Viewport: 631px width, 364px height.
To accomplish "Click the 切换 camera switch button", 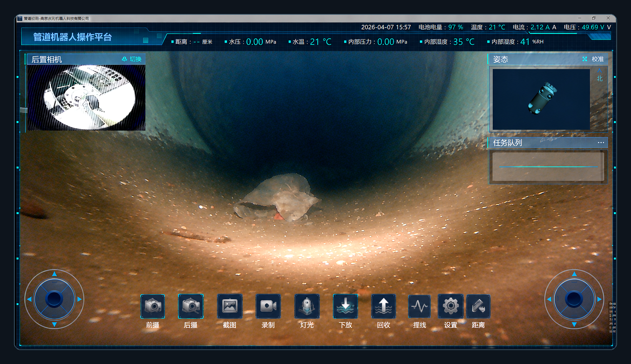I will click(x=132, y=59).
